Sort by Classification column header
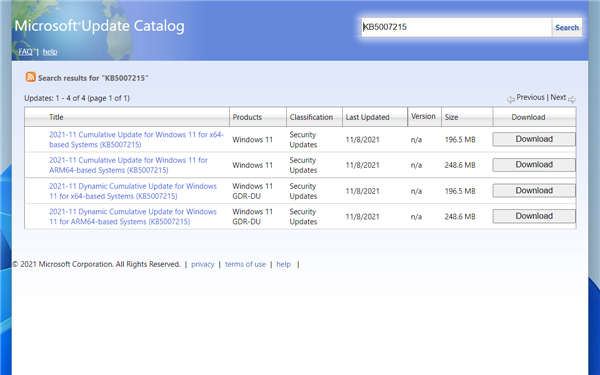This screenshot has height=375, width=600. [311, 117]
